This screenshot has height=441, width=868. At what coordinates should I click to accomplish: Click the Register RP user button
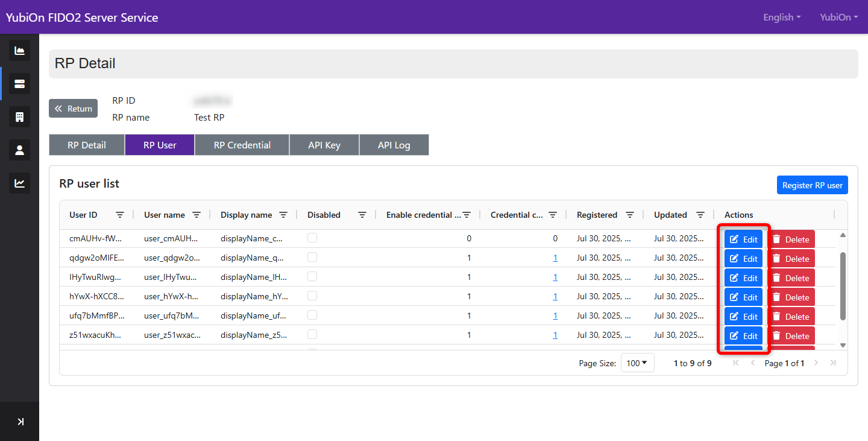813,185
